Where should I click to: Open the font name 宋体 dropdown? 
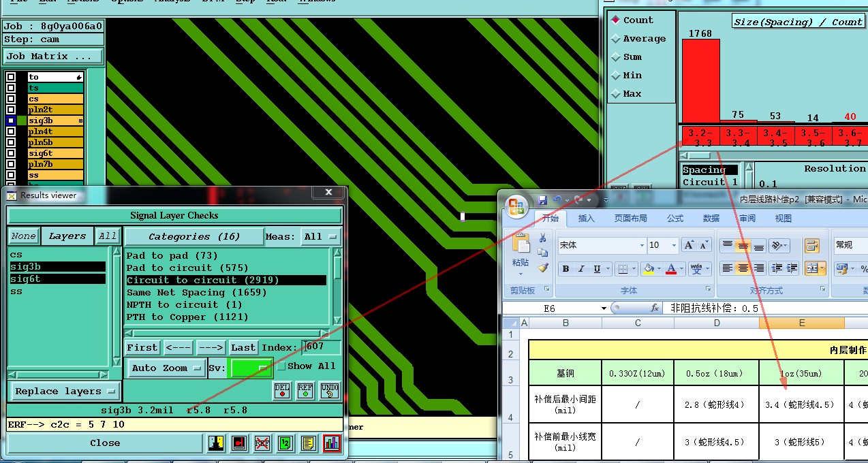(642, 246)
